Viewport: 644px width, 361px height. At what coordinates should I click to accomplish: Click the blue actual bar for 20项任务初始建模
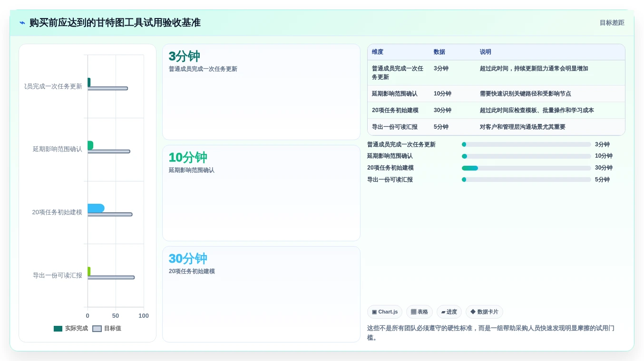click(96, 208)
